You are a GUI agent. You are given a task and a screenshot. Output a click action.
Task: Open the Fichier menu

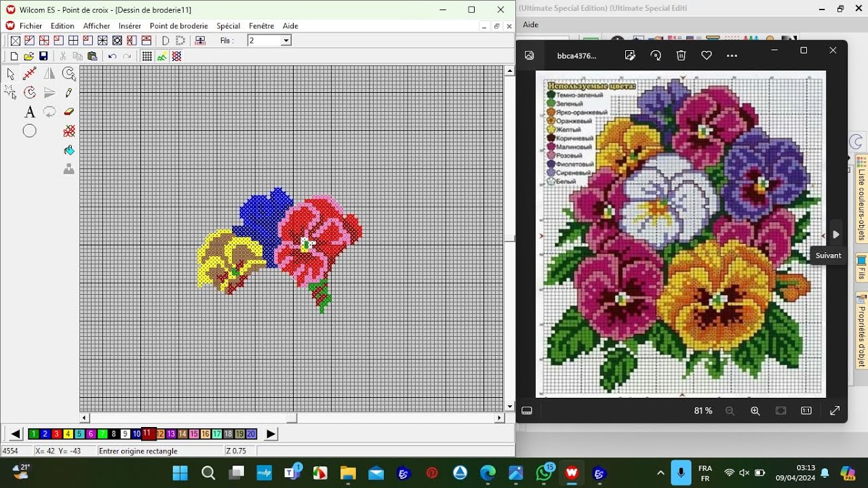point(31,26)
